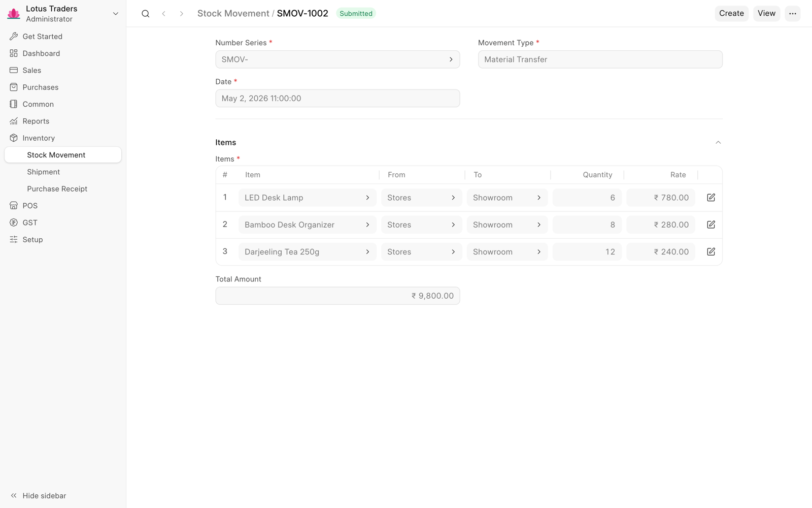Screen dimensions: 812x508
Task: Click rate ₹ 780.00 in LED Desk Lamp row
Action: coord(661,198)
